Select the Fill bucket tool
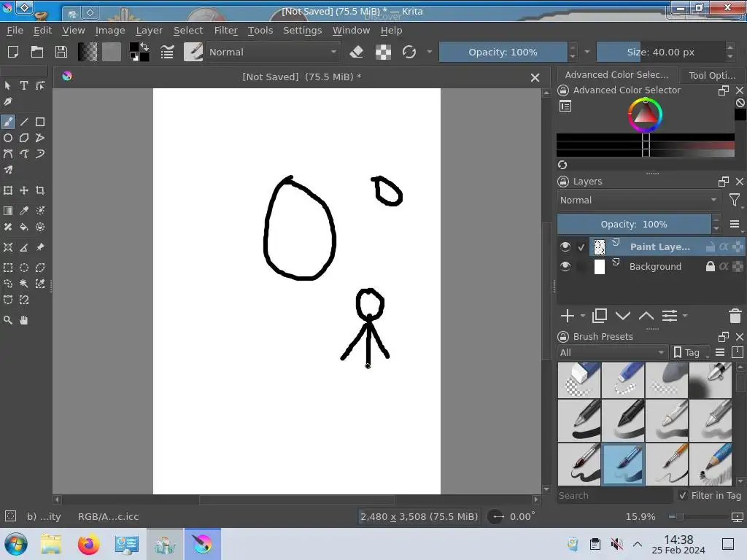Screen dimensions: 747x560 click(x=24, y=227)
